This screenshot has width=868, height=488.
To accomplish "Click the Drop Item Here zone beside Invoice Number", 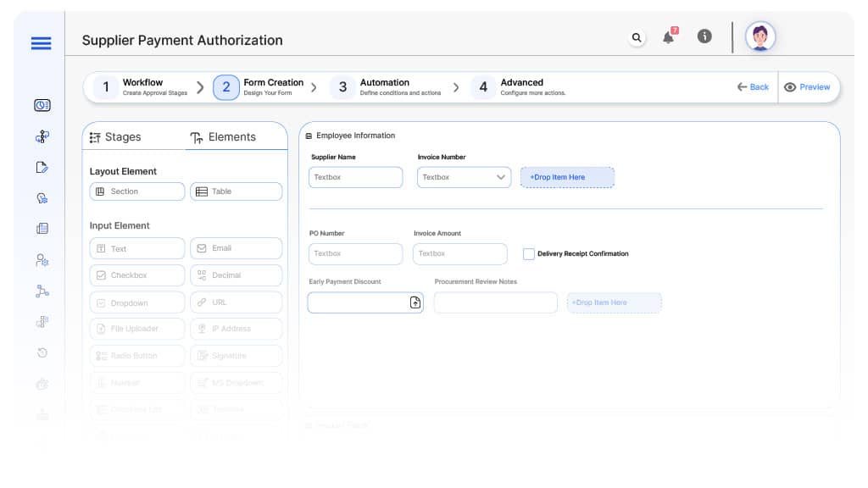I will tap(567, 177).
